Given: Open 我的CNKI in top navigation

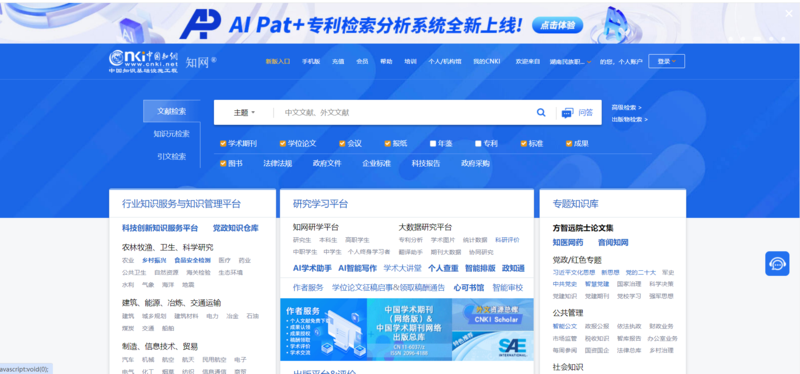Looking at the screenshot, I should [x=486, y=61].
